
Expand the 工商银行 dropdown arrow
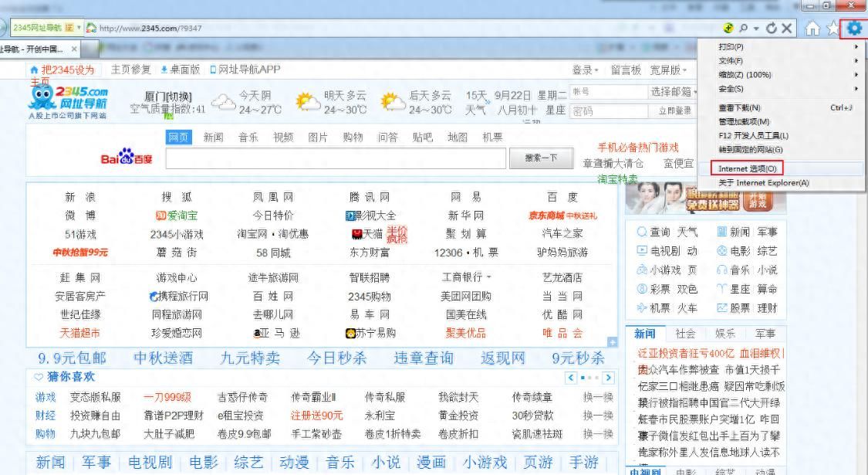(489, 277)
